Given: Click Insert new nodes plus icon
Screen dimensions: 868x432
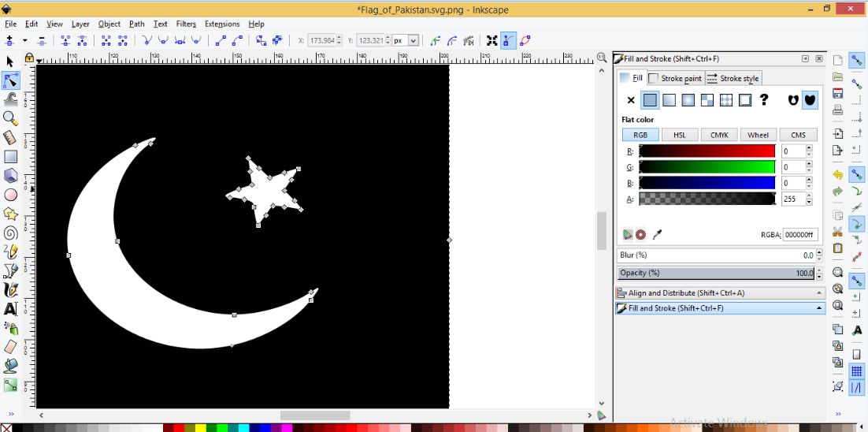Looking at the screenshot, I should click(9, 40).
